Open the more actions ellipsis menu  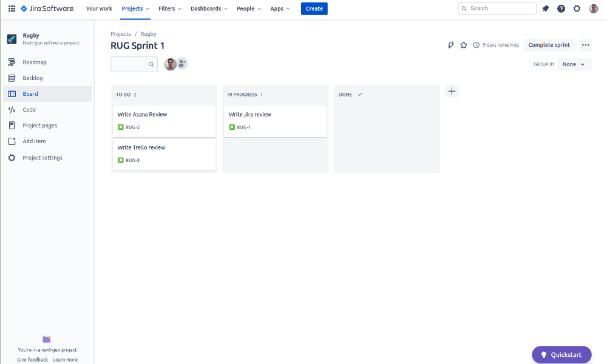[x=585, y=45]
